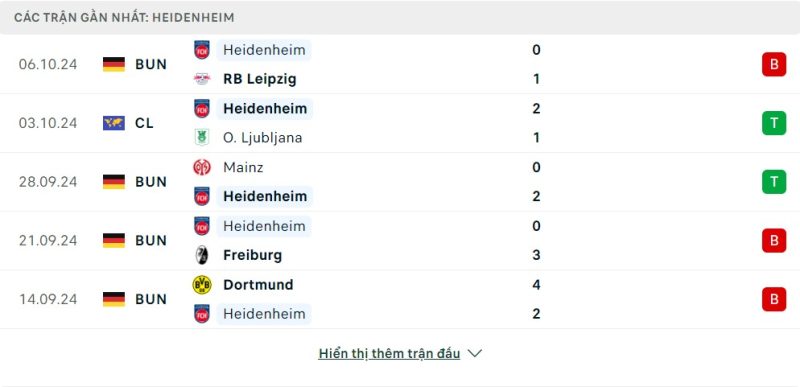Click red B badge for RB Leipzig match
Screen dimensions: 800x387
click(774, 64)
